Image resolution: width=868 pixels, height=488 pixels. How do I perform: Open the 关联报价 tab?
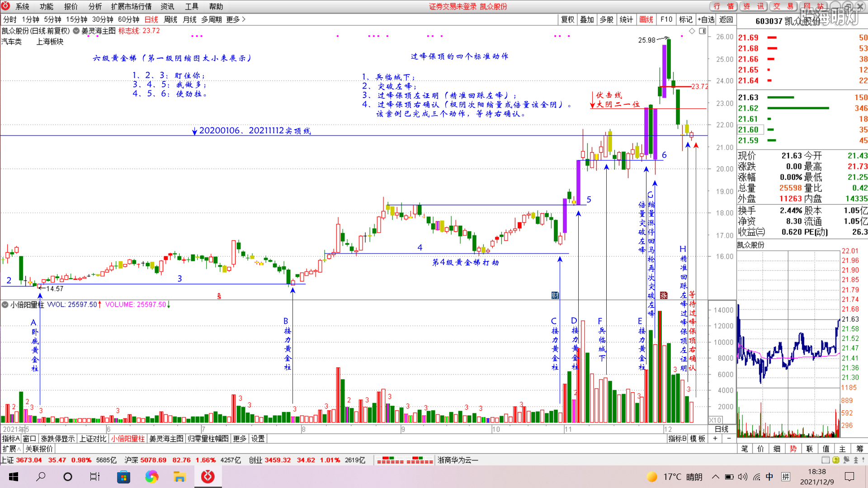pyautogui.click(x=39, y=449)
